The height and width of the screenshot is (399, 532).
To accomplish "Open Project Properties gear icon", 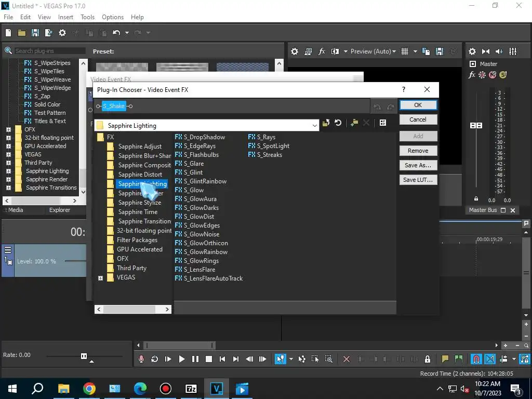I will point(62,33).
